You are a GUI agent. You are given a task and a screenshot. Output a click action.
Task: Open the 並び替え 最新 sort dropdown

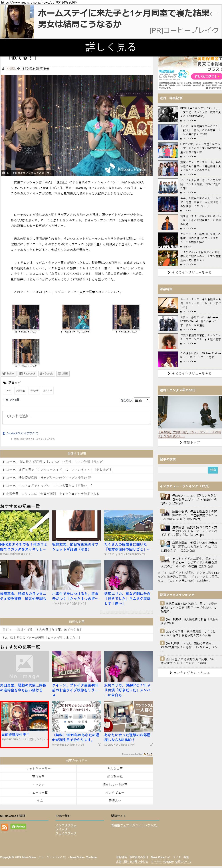click(x=142, y=400)
